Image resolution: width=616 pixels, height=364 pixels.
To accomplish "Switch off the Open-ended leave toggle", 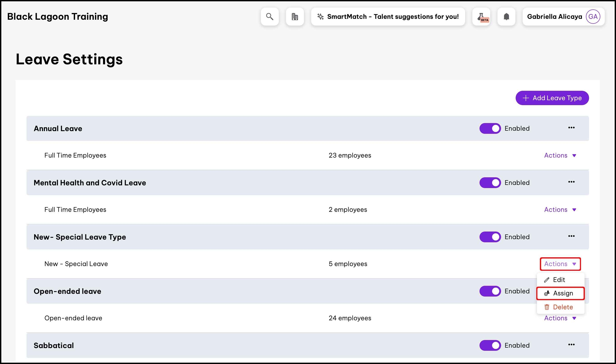I will (x=490, y=291).
